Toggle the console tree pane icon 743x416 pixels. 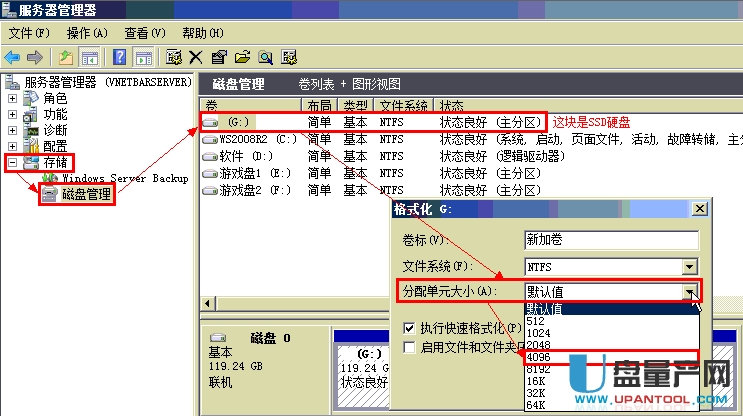[90, 58]
